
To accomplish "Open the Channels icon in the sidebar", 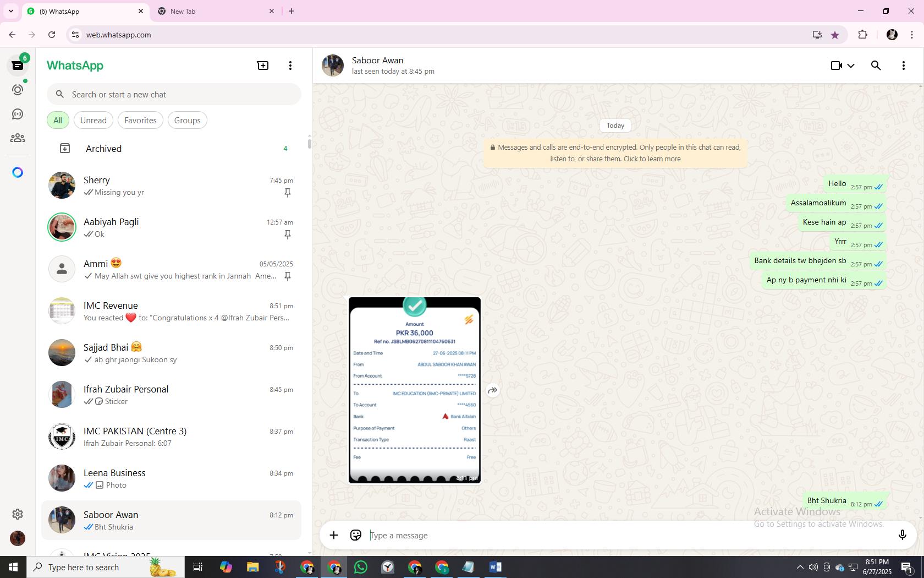I will [18, 114].
